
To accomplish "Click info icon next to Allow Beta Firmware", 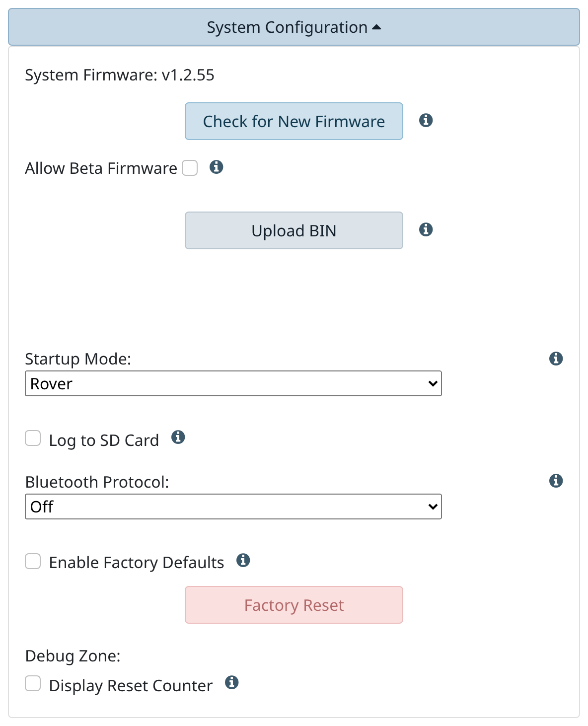I will [216, 167].
